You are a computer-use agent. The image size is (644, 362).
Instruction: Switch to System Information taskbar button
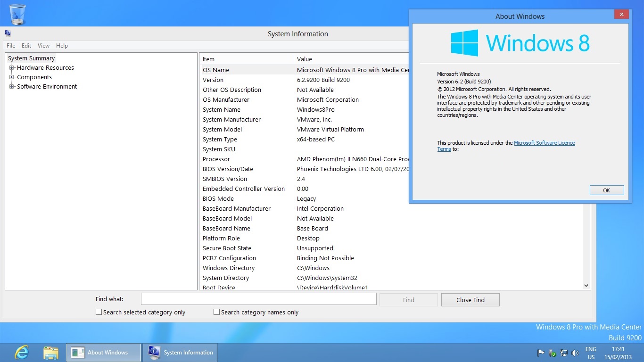point(180,353)
